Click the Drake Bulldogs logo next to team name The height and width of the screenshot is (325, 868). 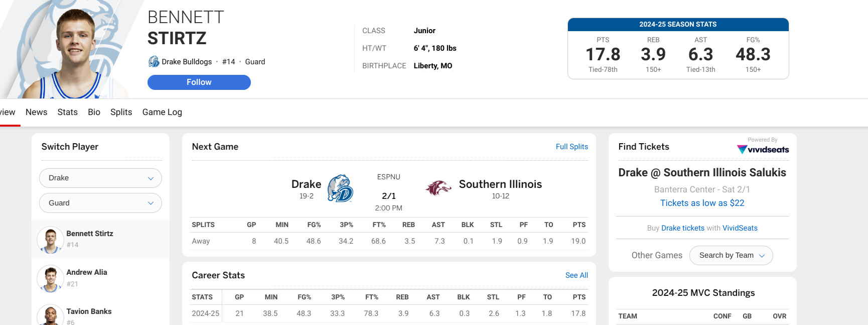coord(154,62)
